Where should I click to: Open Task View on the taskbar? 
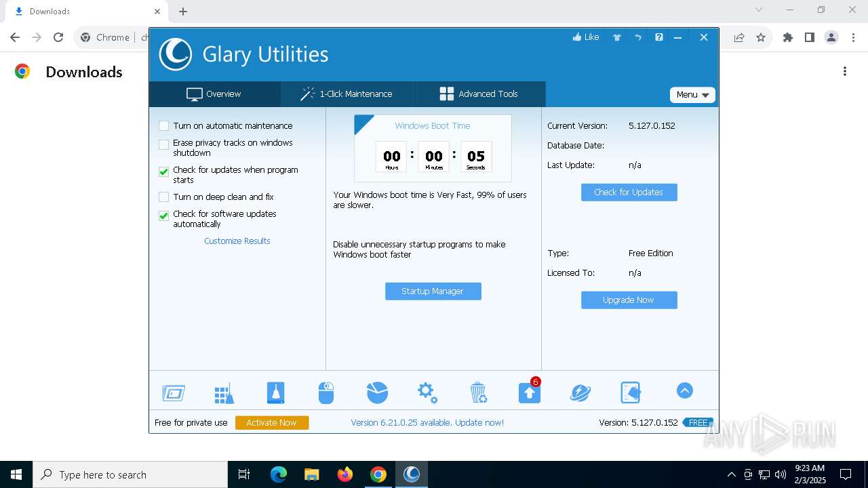click(244, 474)
